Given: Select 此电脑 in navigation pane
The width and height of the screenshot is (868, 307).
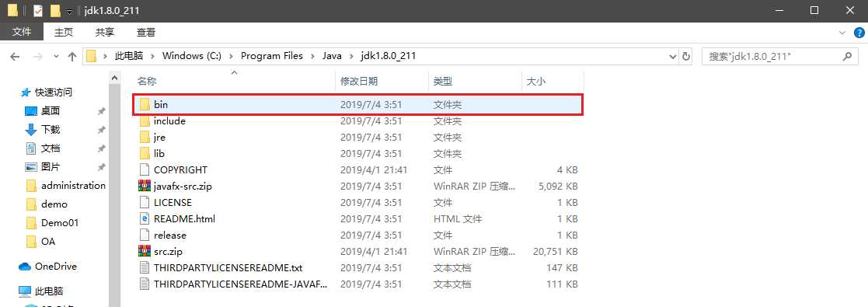Looking at the screenshot, I should [x=49, y=291].
